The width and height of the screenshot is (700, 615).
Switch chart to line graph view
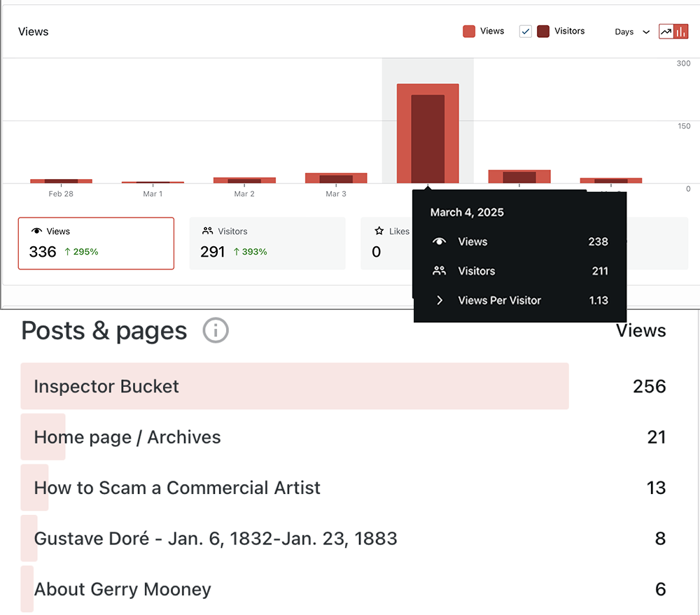coord(666,31)
